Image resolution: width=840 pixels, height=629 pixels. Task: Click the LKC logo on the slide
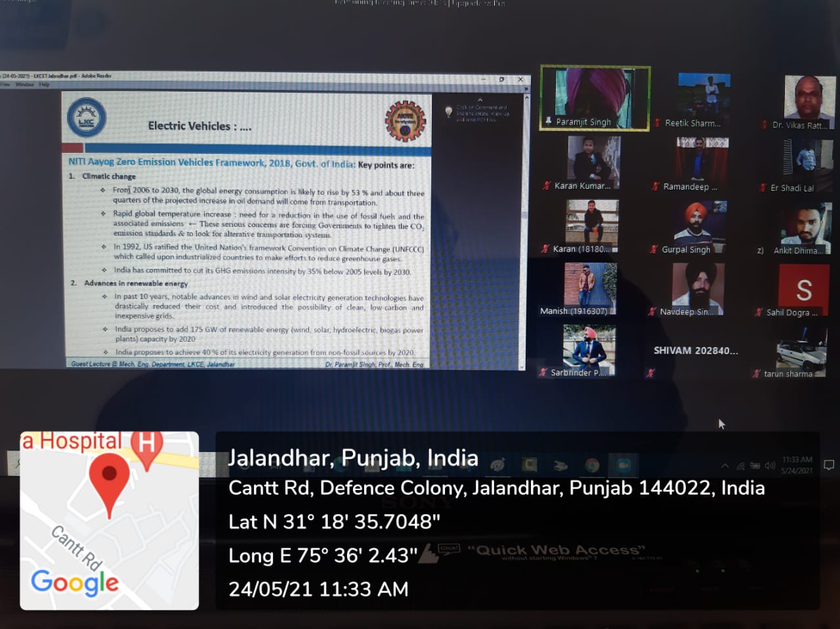pos(87,118)
